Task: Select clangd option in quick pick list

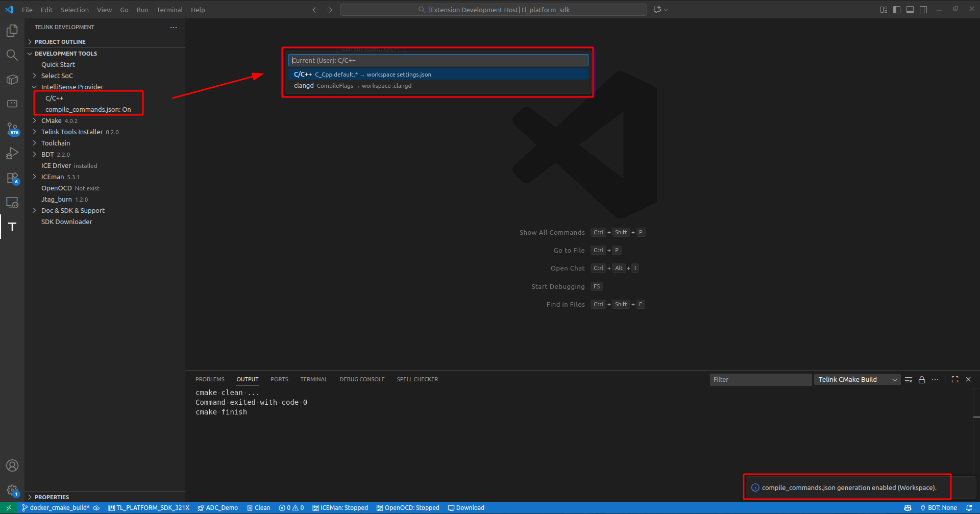Action: click(x=438, y=86)
